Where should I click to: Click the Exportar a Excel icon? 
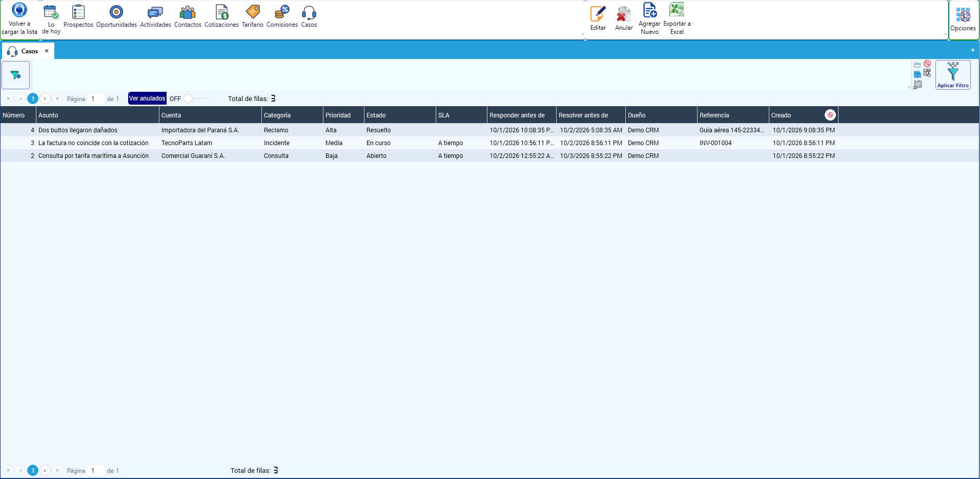(677, 9)
